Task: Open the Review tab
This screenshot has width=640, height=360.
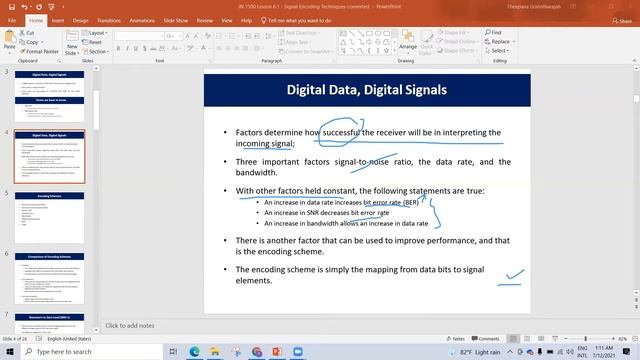Action: pos(204,20)
